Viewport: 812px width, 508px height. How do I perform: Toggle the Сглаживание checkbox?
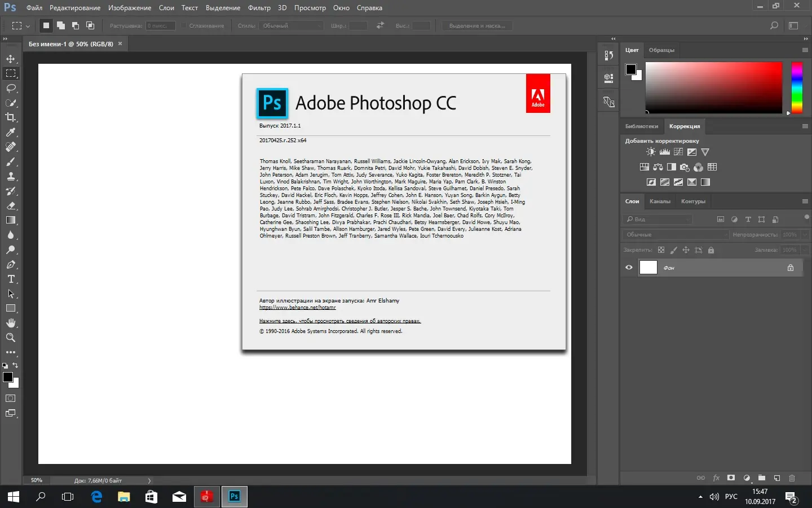click(184, 25)
